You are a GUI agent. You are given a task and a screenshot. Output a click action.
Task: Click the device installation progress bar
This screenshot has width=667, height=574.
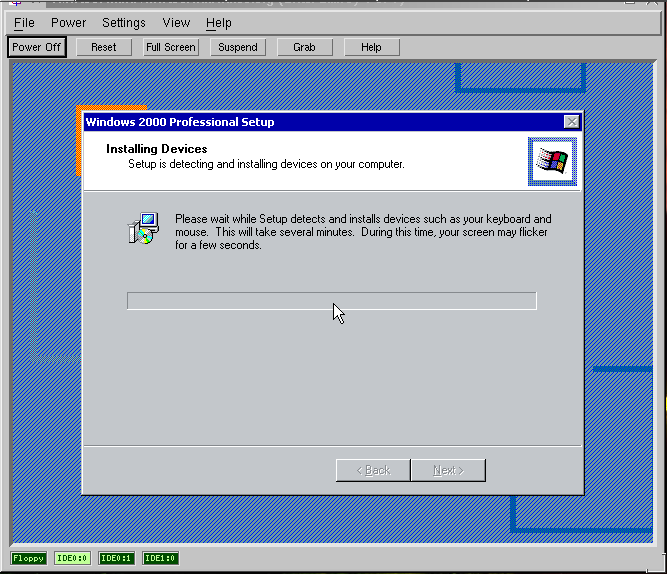(332, 301)
